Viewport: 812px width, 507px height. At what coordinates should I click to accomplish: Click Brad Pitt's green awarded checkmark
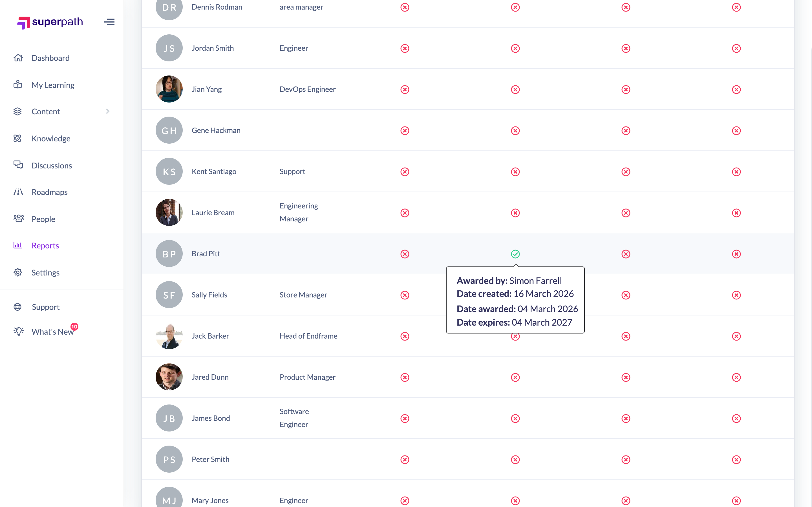coord(515,254)
